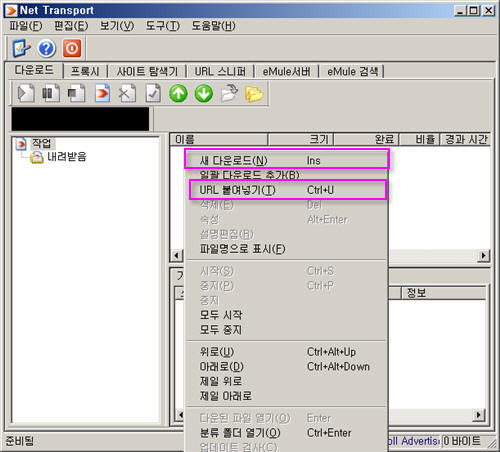Click the red power exit icon
Screen dimensions: 500x452
(x=72, y=49)
